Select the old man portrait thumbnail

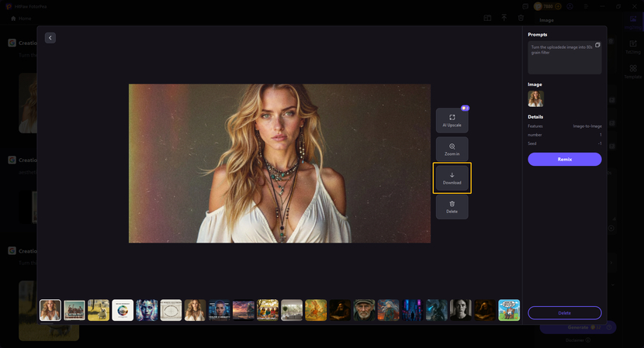point(364,310)
